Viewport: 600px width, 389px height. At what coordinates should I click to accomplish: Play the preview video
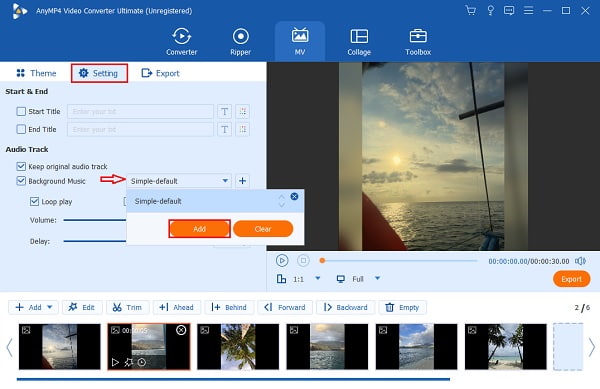point(282,260)
